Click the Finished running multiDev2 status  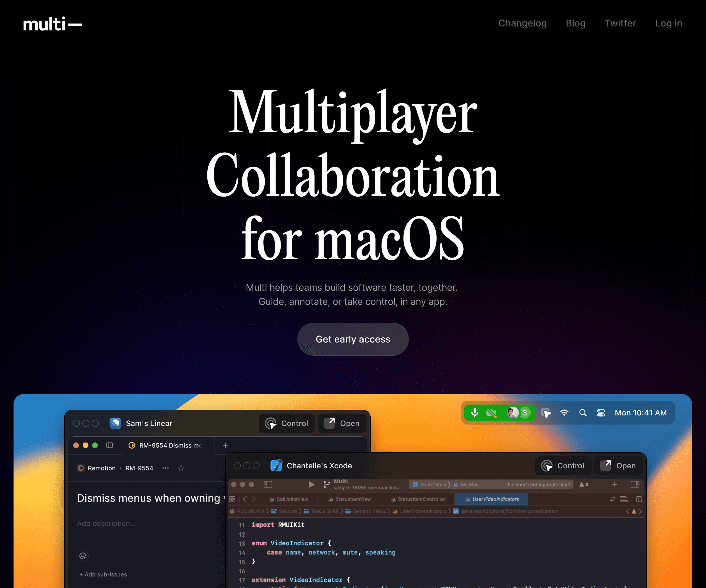click(x=539, y=484)
